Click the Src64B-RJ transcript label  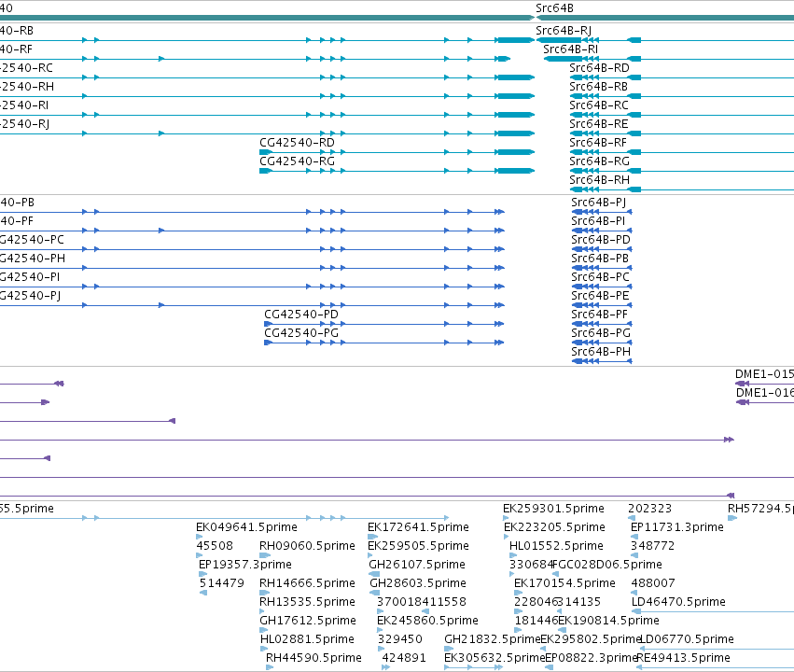(x=564, y=31)
